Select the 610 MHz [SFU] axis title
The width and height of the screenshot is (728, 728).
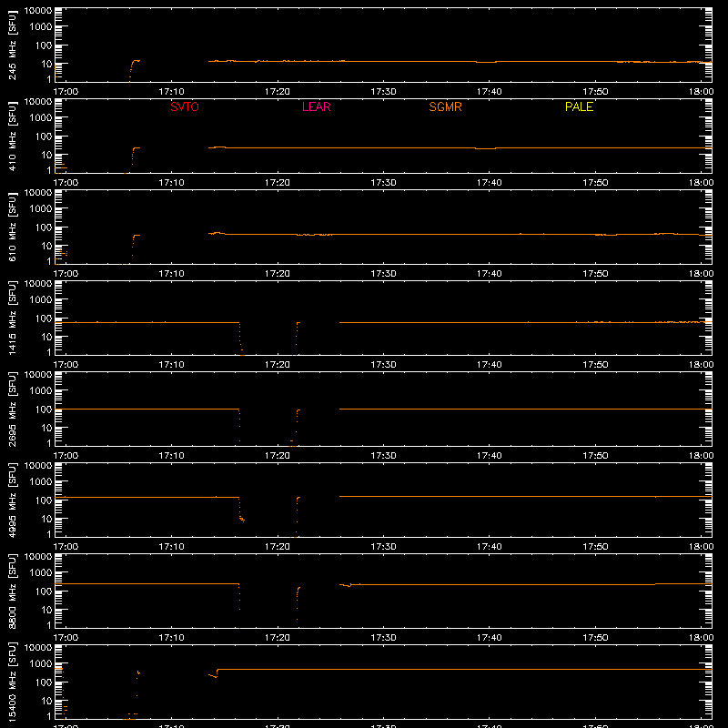13,227
